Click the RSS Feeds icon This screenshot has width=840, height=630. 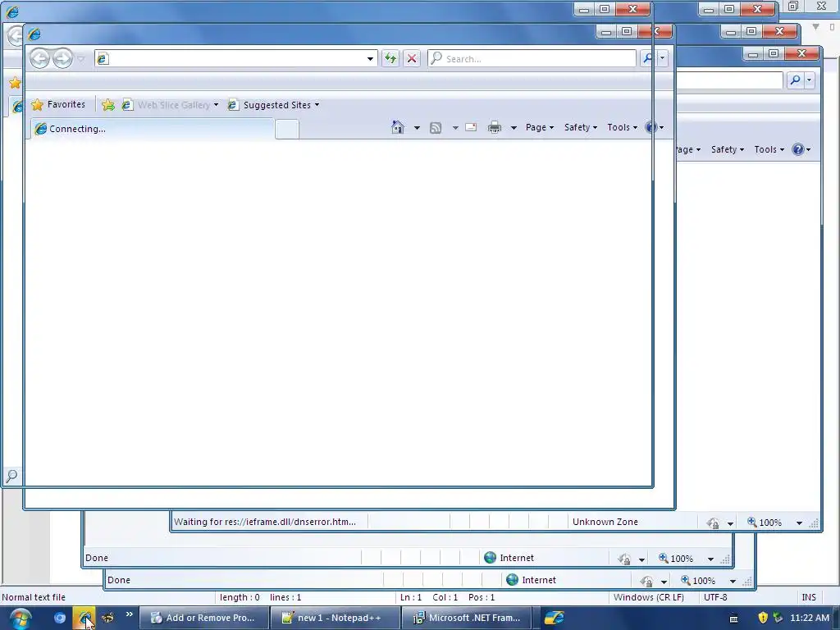[x=436, y=127]
